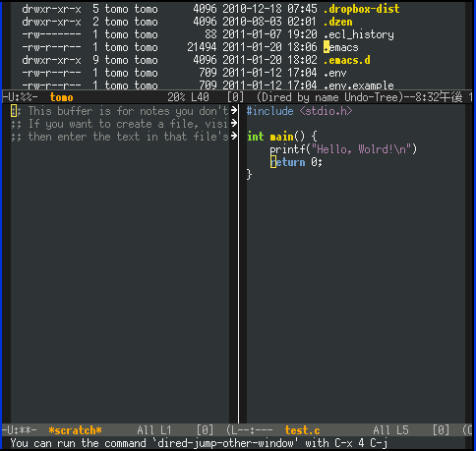Screen dimensions: 476x451
Task: Click the .emacs file entry
Action: (x=340, y=47)
